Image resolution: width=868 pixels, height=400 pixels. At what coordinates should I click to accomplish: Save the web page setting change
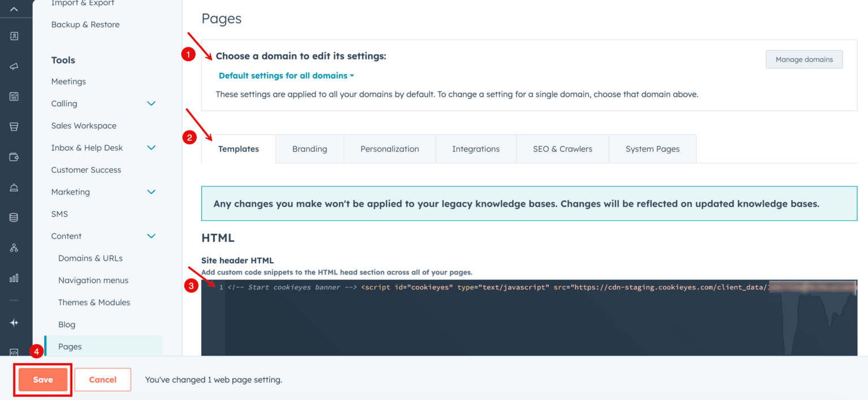click(43, 380)
